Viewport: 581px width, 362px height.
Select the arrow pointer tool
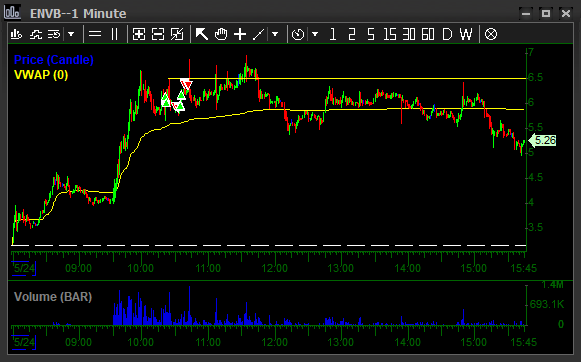(202, 34)
